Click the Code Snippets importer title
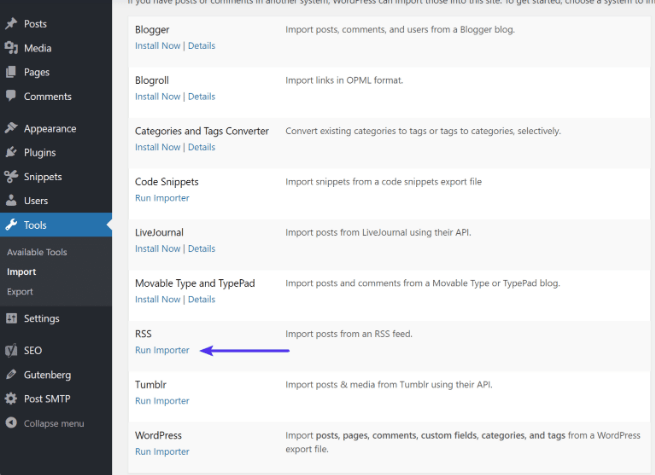The image size is (655, 475). pyautogui.click(x=167, y=182)
